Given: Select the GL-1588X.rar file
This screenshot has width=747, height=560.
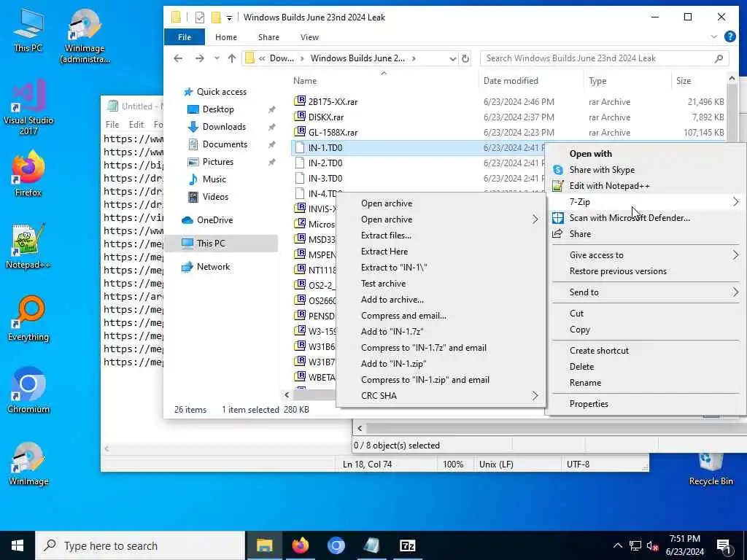Looking at the screenshot, I should [x=333, y=133].
